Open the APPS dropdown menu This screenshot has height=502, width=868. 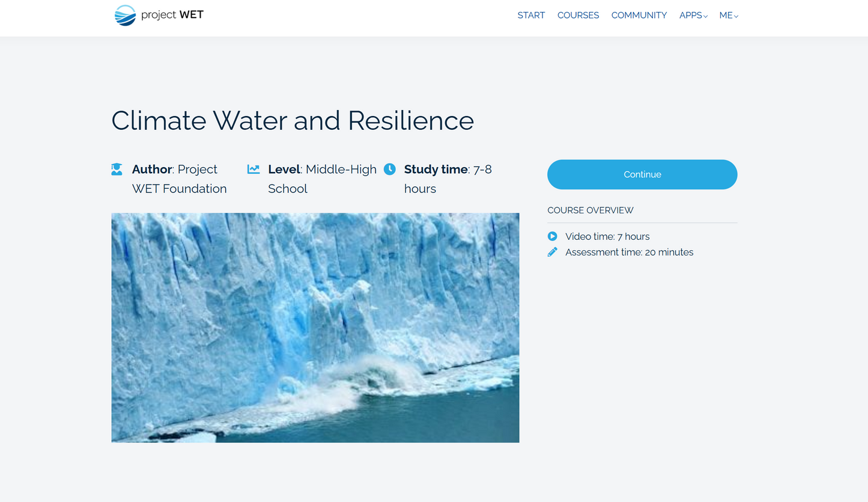click(690, 15)
